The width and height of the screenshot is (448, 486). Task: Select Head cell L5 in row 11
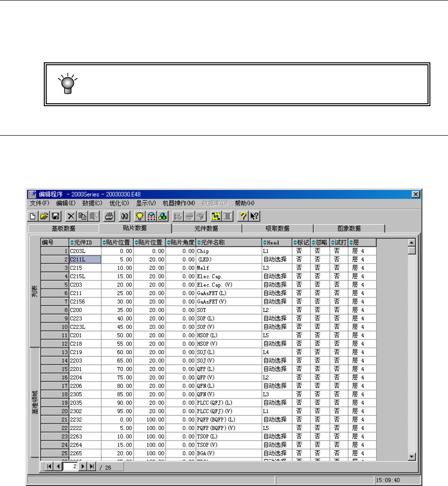[277, 336]
